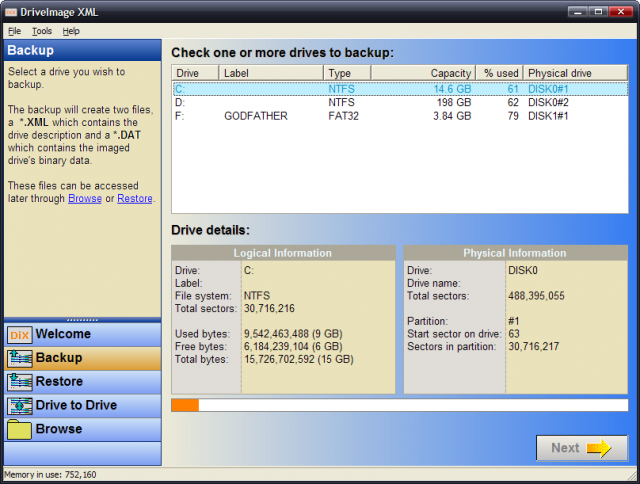The height and width of the screenshot is (484, 640).
Task: Select the F: drive row
Action: (x=400, y=116)
